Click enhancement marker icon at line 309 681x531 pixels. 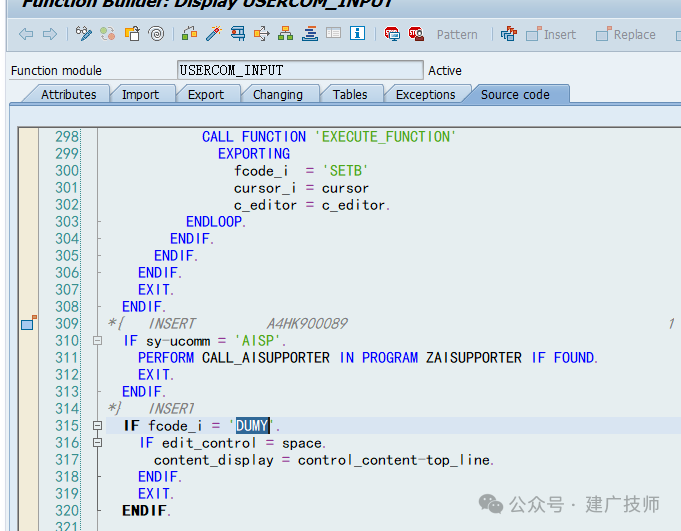pyautogui.click(x=29, y=323)
